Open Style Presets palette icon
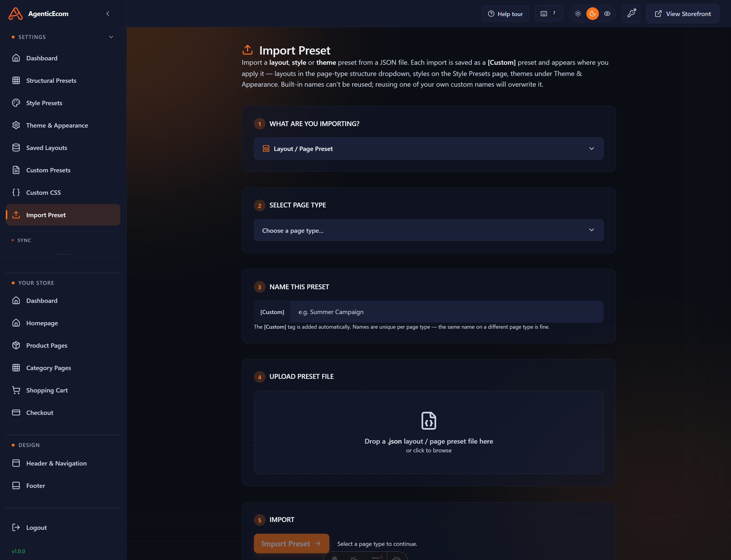This screenshot has width=731, height=560. pyautogui.click(x=16, y=103)
